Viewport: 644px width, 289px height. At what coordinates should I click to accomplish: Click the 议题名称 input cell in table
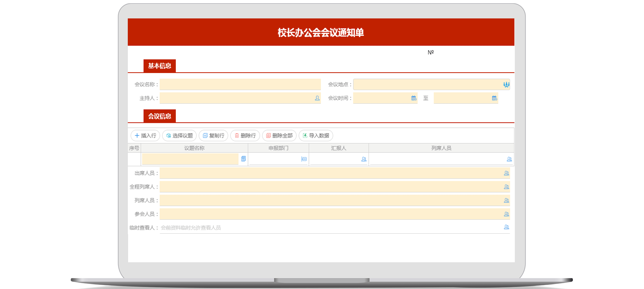[190, 159]
